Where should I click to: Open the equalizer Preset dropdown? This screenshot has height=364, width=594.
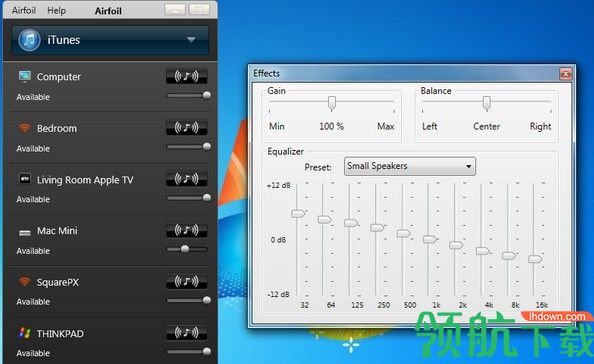click(410, 166)
